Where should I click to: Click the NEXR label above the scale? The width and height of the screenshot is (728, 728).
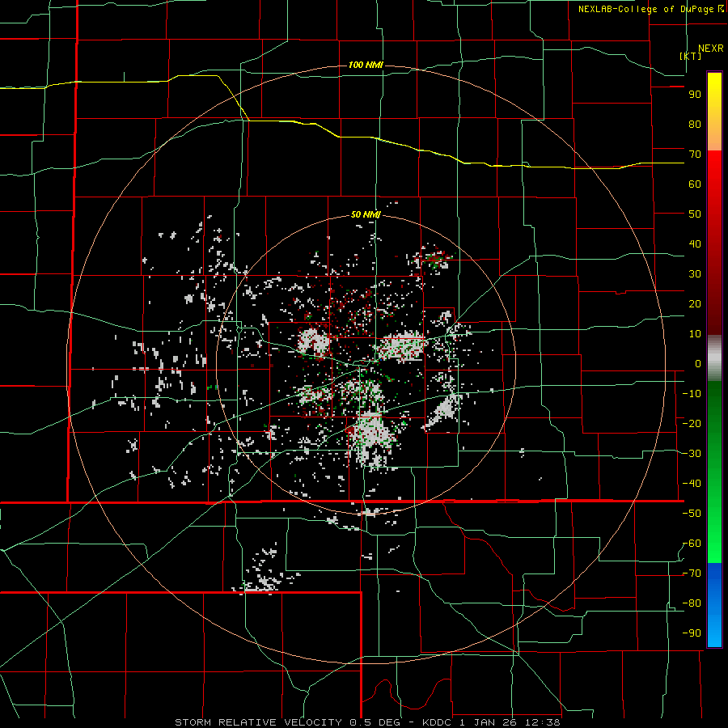(x=710, y=49)
